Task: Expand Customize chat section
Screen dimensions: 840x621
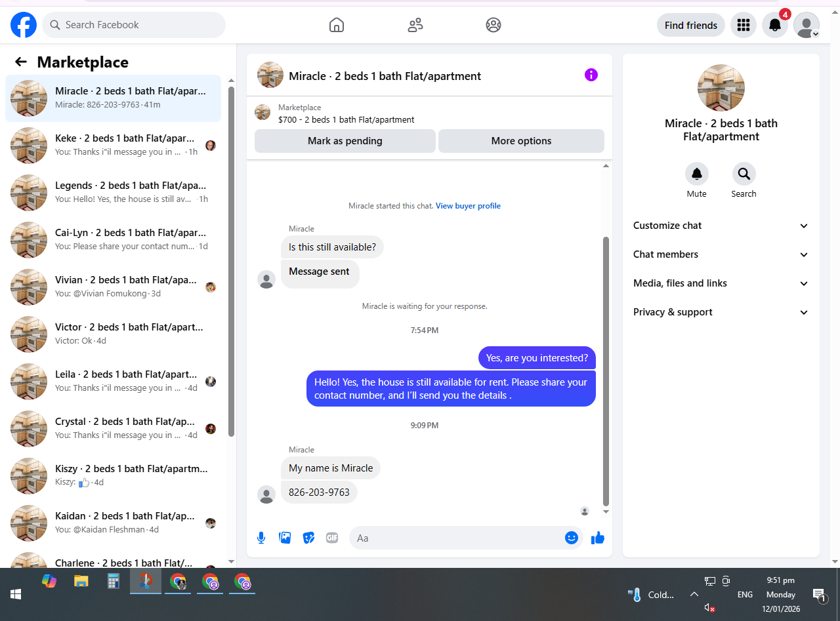Action: (721, 226)
